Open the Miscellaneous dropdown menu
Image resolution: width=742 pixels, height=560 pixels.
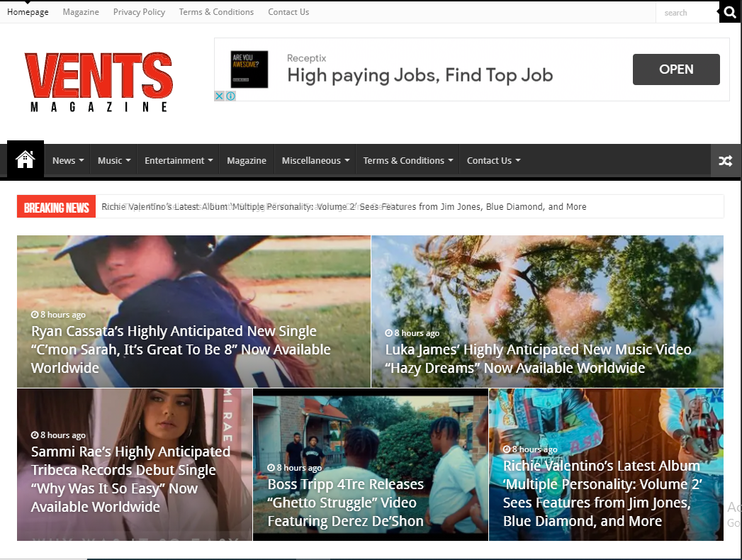315,161
